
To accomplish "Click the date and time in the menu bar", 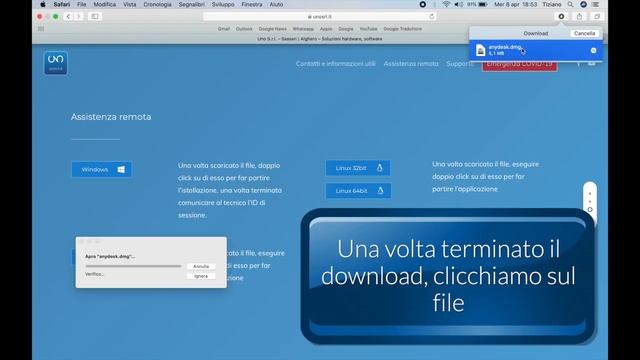I will [x=516, y=4].
